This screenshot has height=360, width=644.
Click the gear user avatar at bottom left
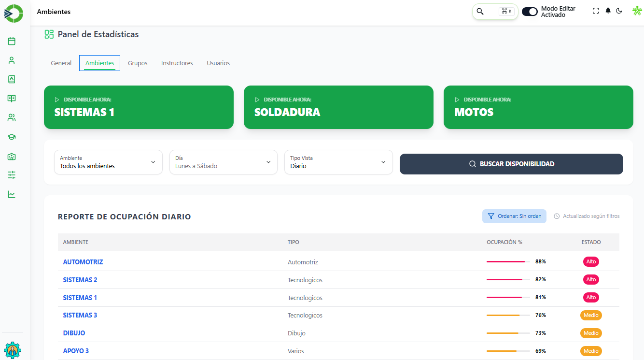coord(12,350)
